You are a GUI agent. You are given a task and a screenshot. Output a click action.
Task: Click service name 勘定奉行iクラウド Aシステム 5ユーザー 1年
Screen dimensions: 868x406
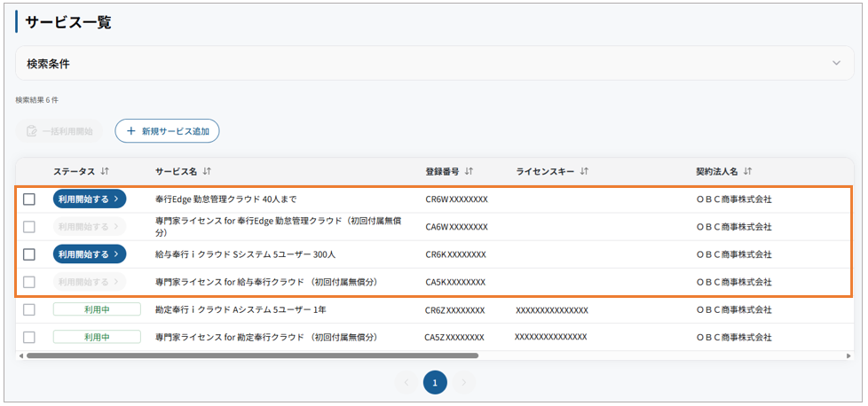pyautogui.click(x=241, y=309)
